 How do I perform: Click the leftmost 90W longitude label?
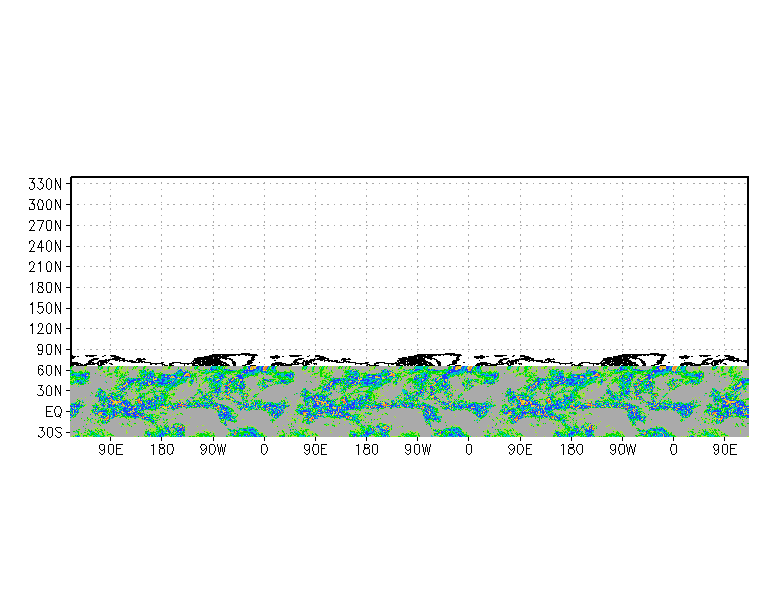point(213,450)
